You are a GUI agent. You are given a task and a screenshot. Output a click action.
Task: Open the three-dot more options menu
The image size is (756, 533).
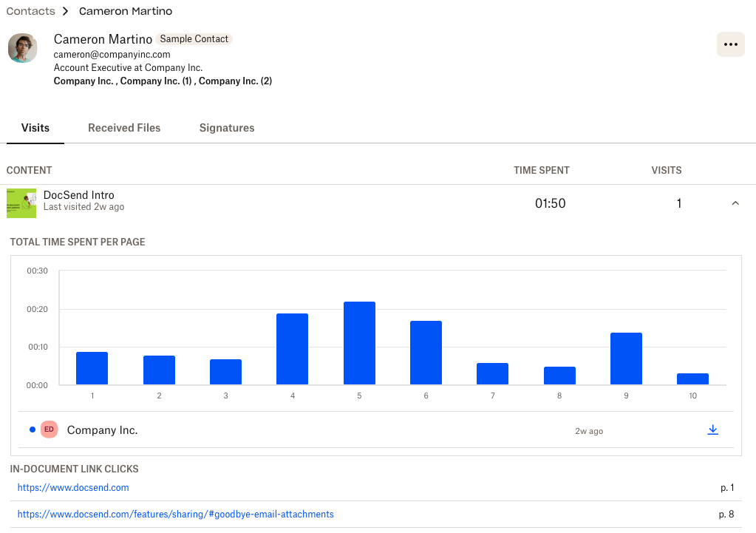[730, 44]
